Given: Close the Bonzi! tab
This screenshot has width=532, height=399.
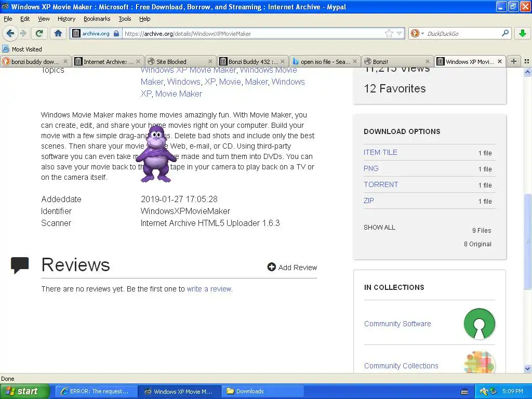Looking at the screenshot, I should (x=427, y=61).
